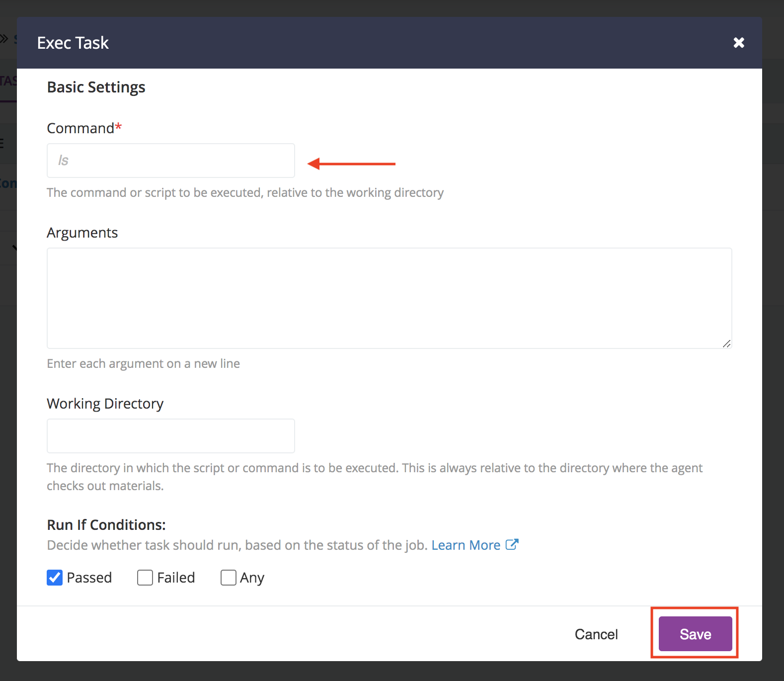This screenshot has width=784, height=681.
Task: Open the Learn More link
Action: coord(466,545)
